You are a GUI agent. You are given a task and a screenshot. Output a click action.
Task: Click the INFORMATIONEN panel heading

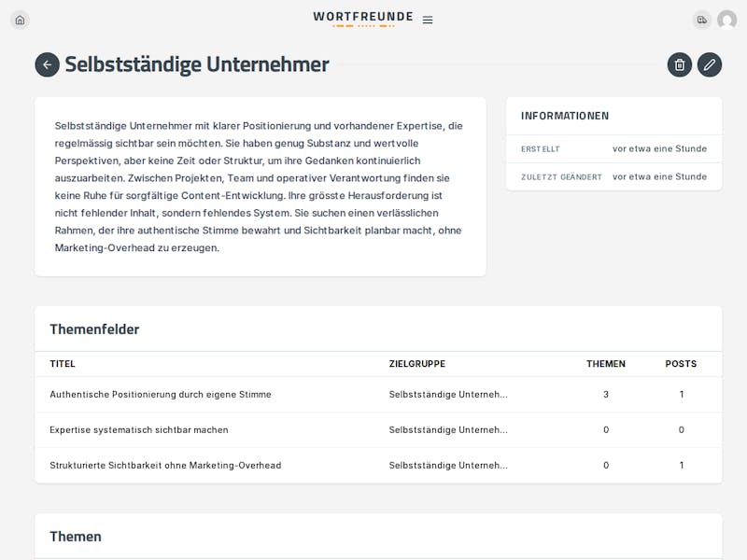[x=565, y=116]
